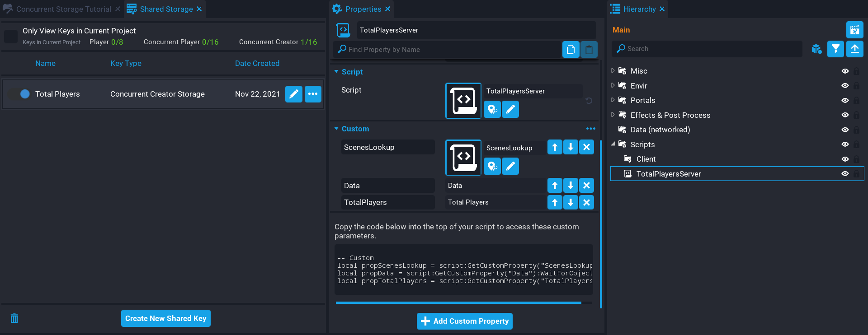868x335 pixels.
Task: Click the Add Custom Property button
Action: click(x=464, y=321)
